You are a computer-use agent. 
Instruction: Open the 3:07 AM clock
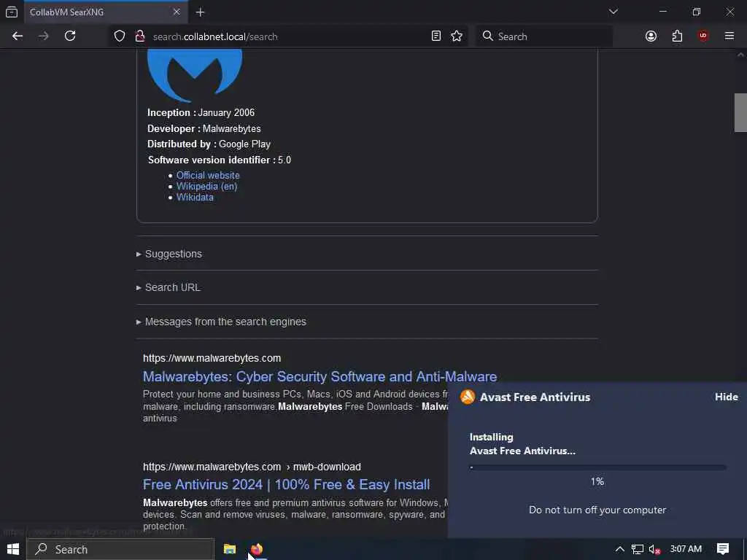pyautogui.click(x=686, y=549)
